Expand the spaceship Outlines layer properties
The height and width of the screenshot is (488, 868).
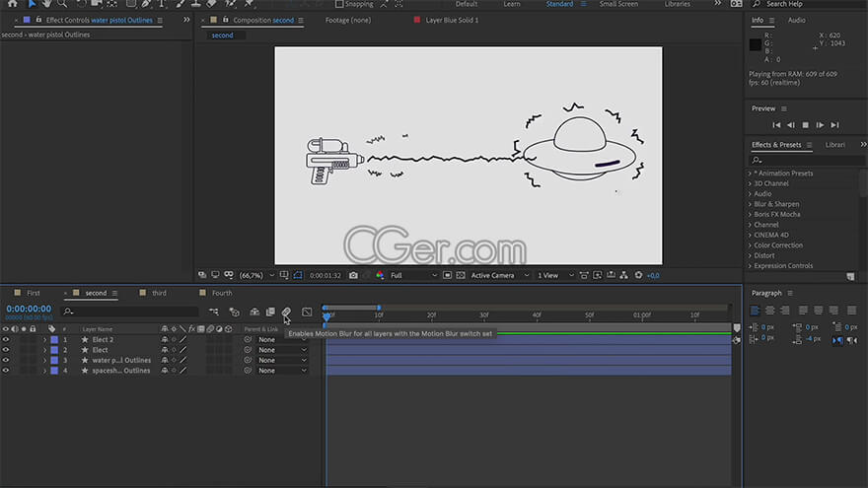pyautogui.click(x=44, y=371)
